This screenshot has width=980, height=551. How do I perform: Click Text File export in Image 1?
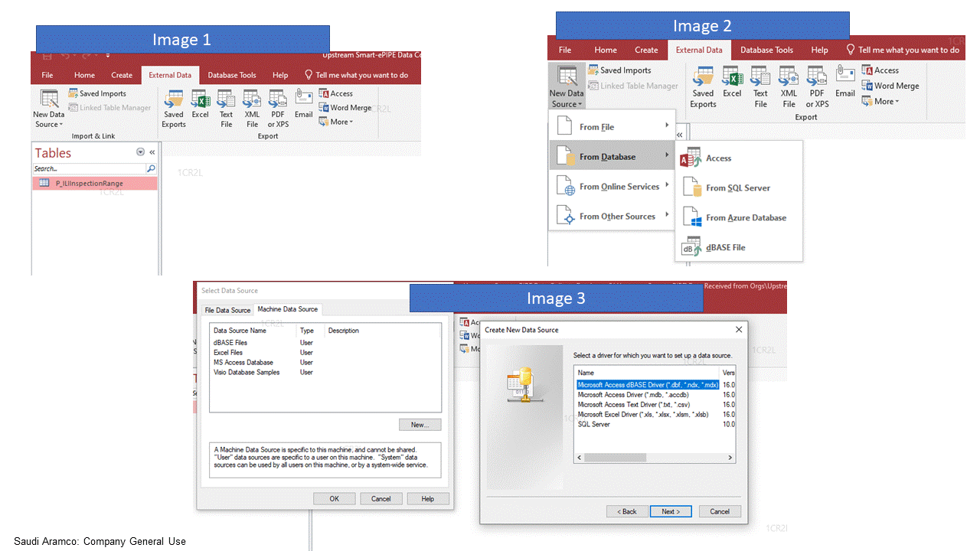point(226,109)
